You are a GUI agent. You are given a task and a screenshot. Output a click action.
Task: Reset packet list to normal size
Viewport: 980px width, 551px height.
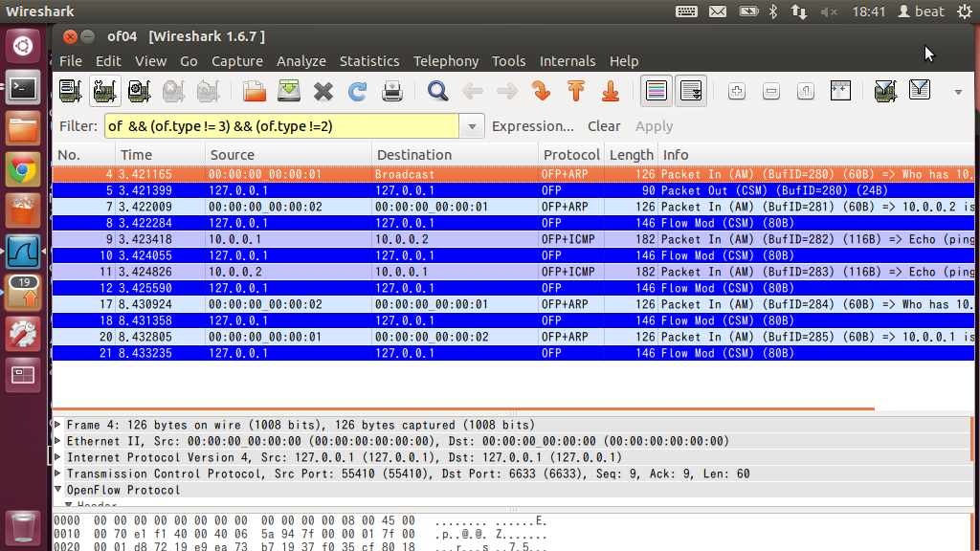pos(806,90)
